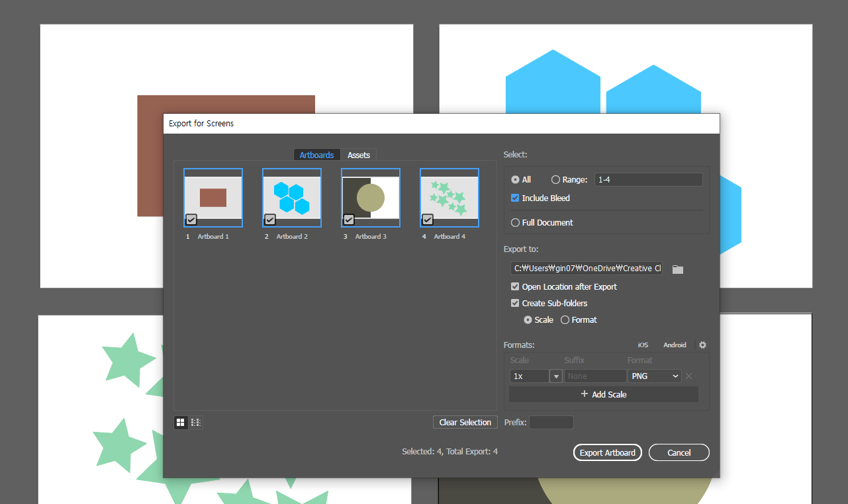Click the 1x scale value field

pos(529,376)
